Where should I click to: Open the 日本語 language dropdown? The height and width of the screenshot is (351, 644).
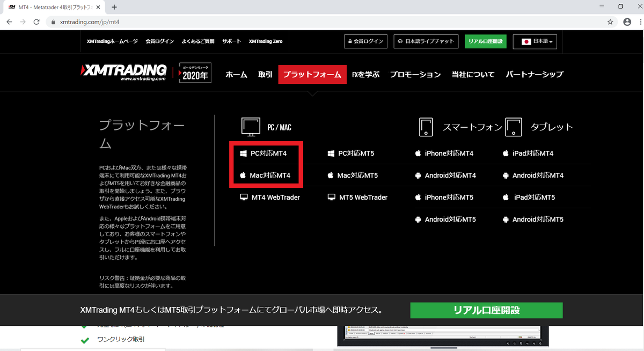pos(535,41)
